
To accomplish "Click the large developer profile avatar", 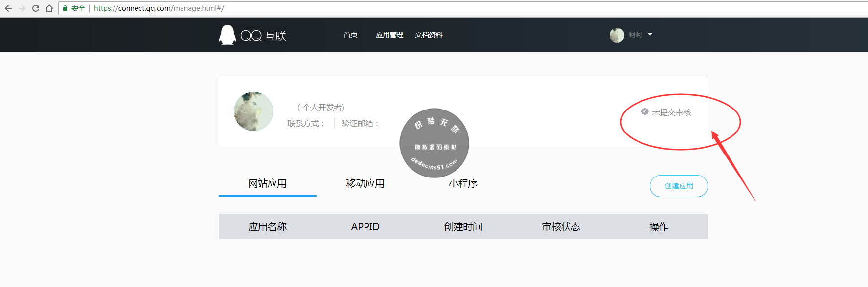I will [253, 111].
